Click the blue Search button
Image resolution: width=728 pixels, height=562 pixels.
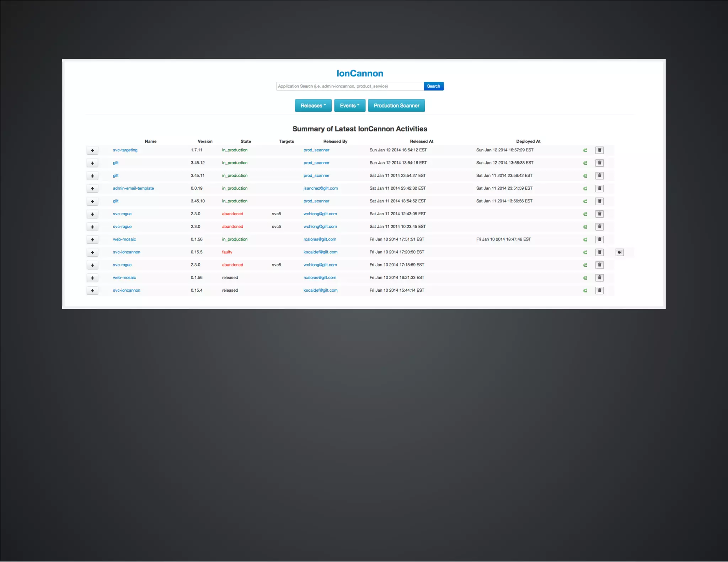pos(433,86)
